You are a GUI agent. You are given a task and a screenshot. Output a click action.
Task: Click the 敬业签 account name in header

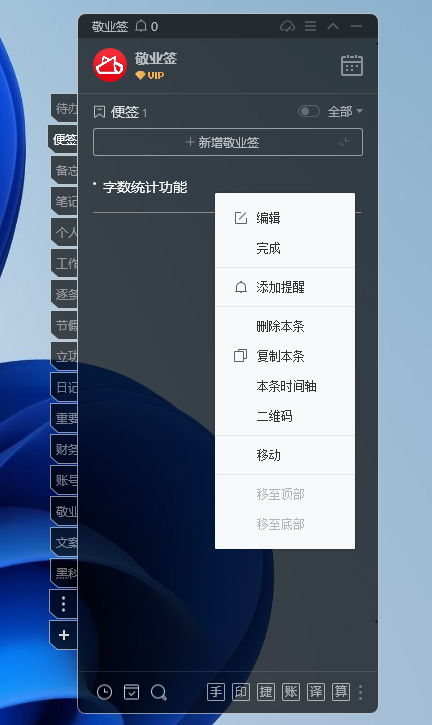[x=156, y=59]
